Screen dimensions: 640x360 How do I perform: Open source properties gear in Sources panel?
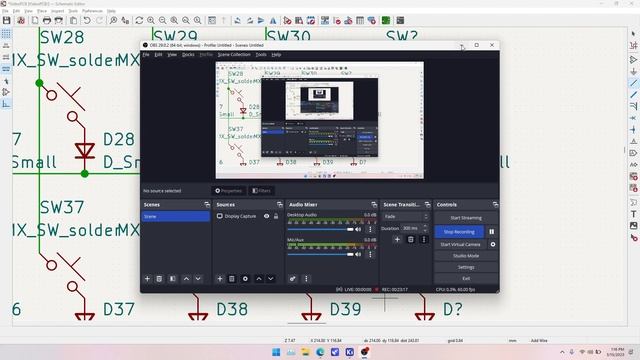[x=245, y=279]
